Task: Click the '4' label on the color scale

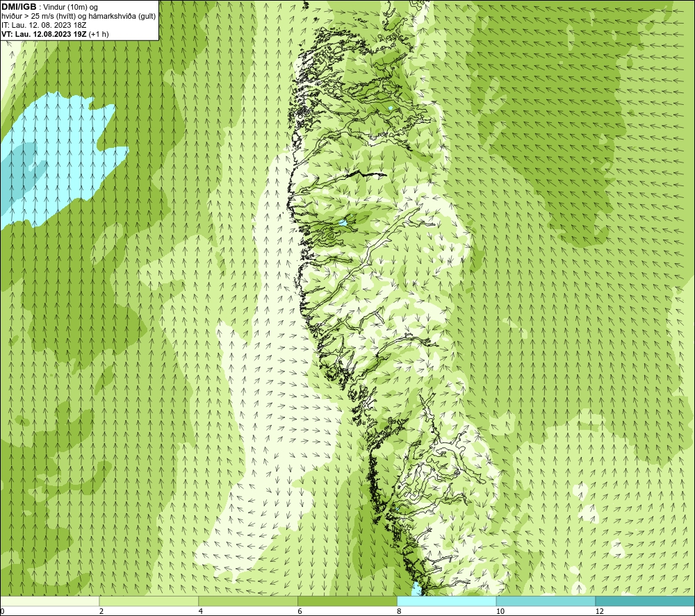Action: pyautogui.click(x=201, y=611)
